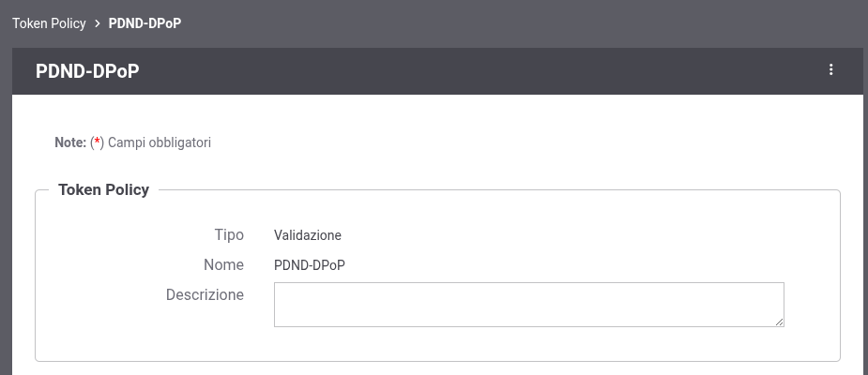
Task: Select the Validazione type value
Action: pyautogui.click(x=308, y=235)
